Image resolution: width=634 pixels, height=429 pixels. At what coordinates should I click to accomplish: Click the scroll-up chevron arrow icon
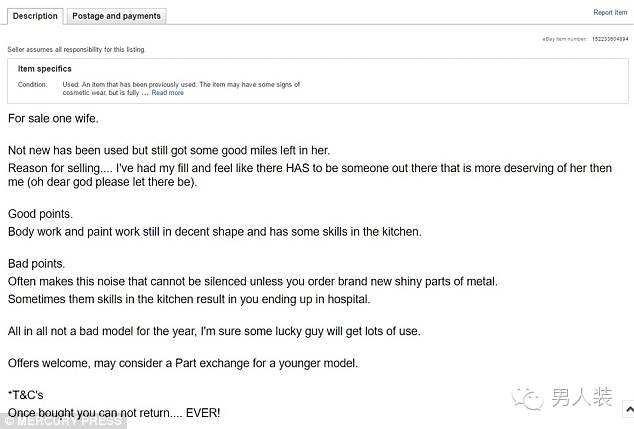[629, 410]
